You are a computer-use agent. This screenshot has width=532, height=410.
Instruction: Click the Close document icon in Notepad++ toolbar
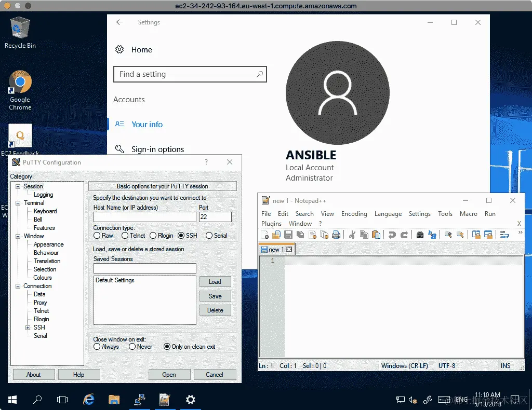(312, 235)
